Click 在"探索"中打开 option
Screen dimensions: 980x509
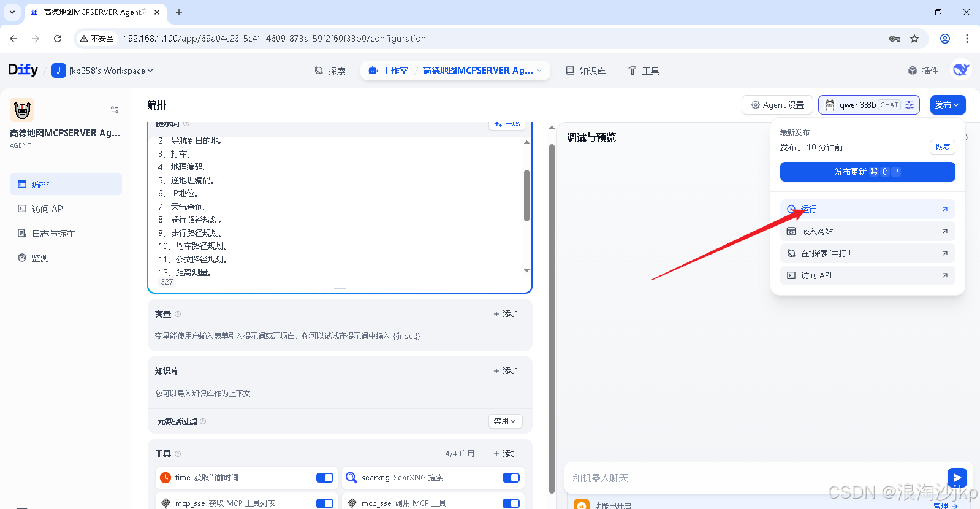[867, 253]
